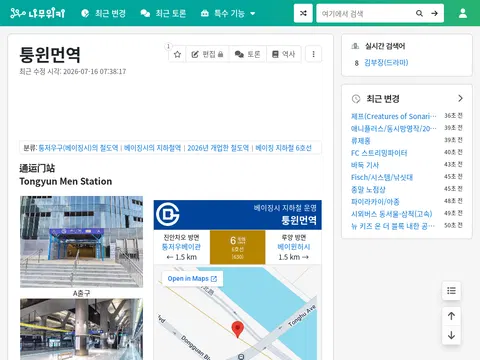Expand the 특수 기능 dropdown menu
This screenshot has width=480, height=360.
coord(228,13)
